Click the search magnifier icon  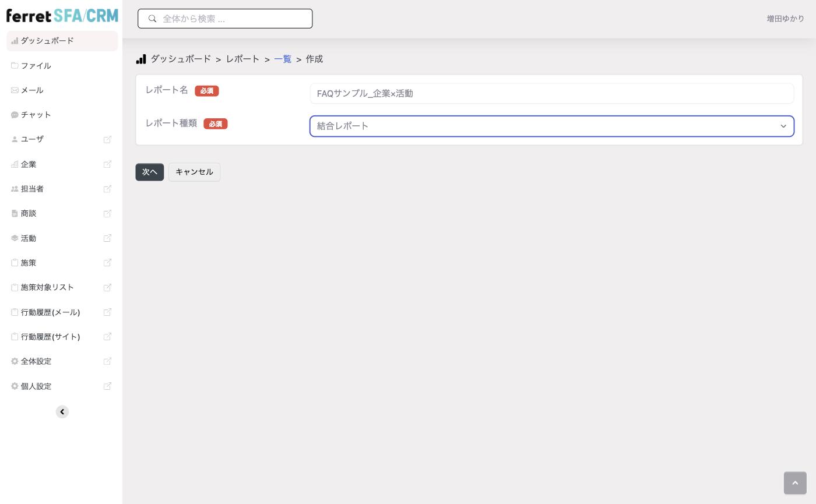tap(153, 19)
